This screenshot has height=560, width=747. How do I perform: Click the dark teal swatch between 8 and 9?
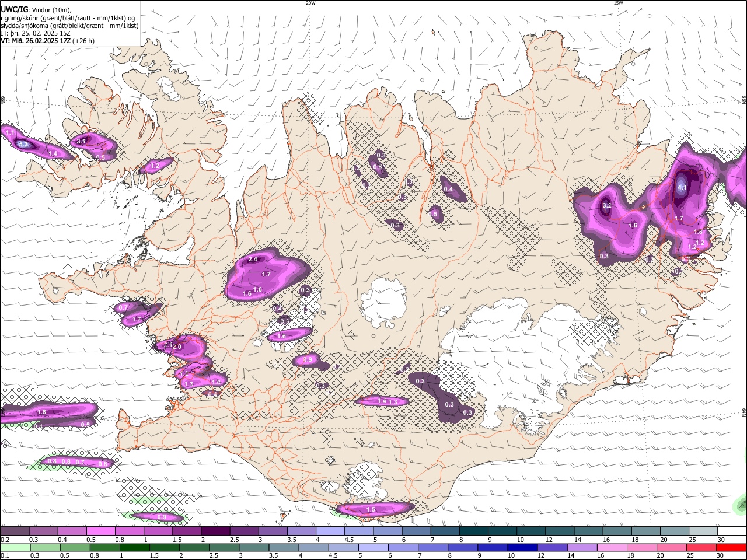474,531
